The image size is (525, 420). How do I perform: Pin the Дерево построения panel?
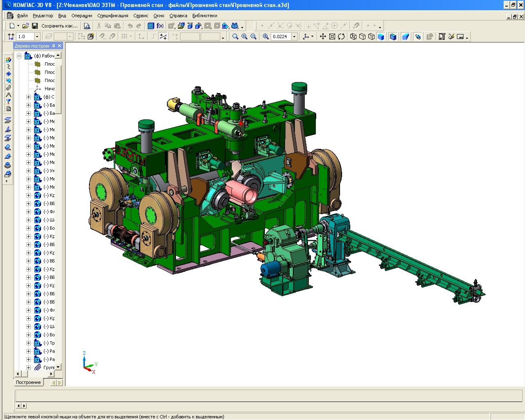pos(53,46)
